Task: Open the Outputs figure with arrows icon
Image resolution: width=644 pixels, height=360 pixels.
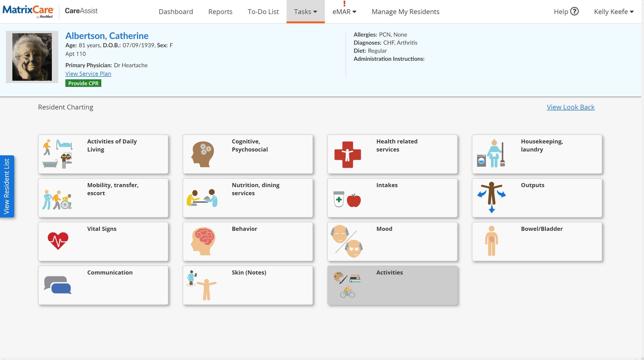Action: pos(492,197)
